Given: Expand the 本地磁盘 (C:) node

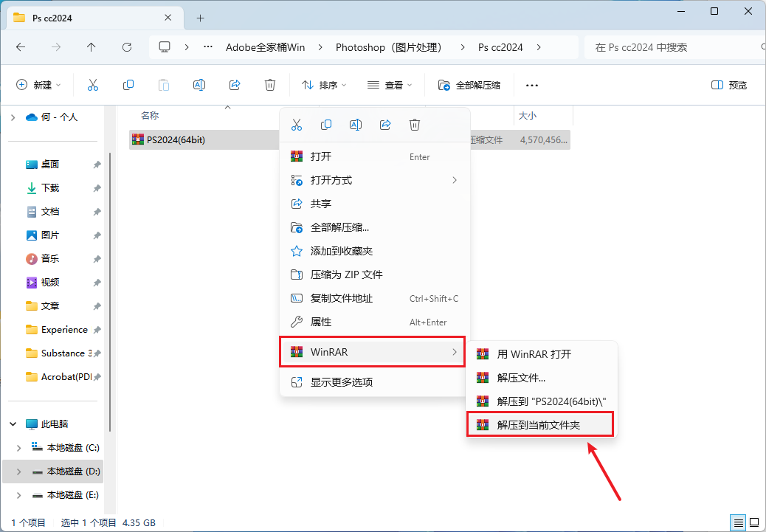Looking at the screenshot, I should [18, 448].
